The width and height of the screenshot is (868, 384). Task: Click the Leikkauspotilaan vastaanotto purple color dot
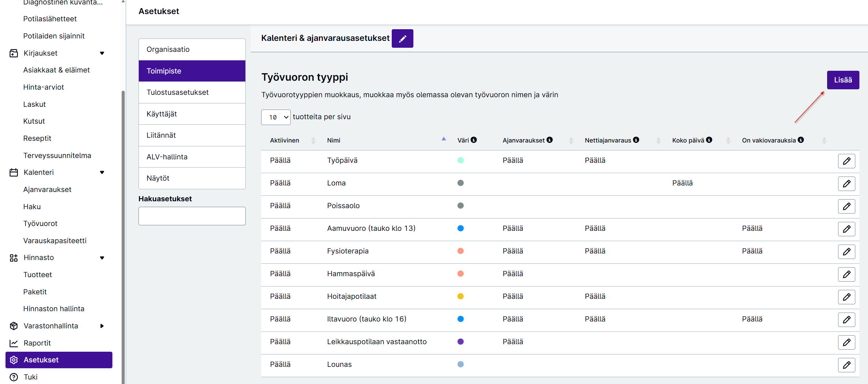pyautogui.click(x=460, y=342)
